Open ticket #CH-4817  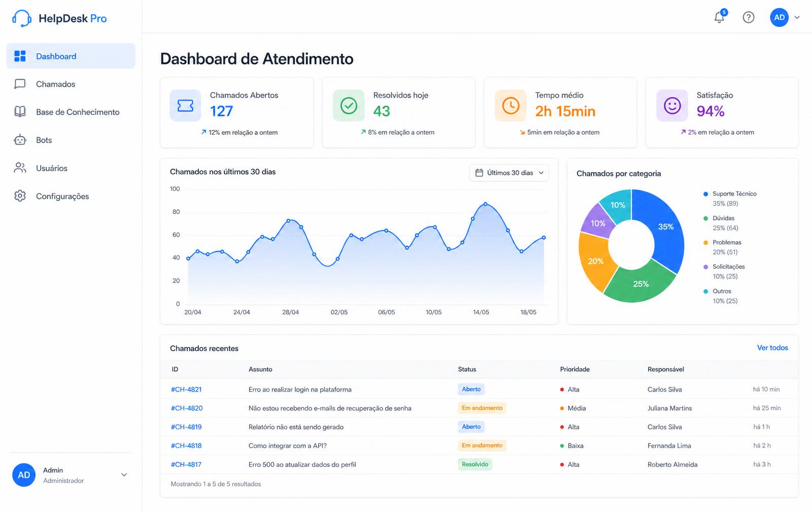tap(186, 465)
